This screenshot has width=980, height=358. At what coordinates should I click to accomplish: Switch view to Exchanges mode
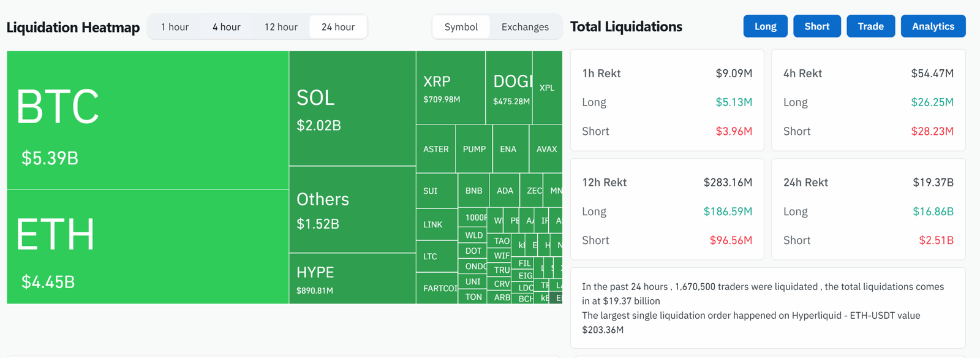tap(524, 27)
